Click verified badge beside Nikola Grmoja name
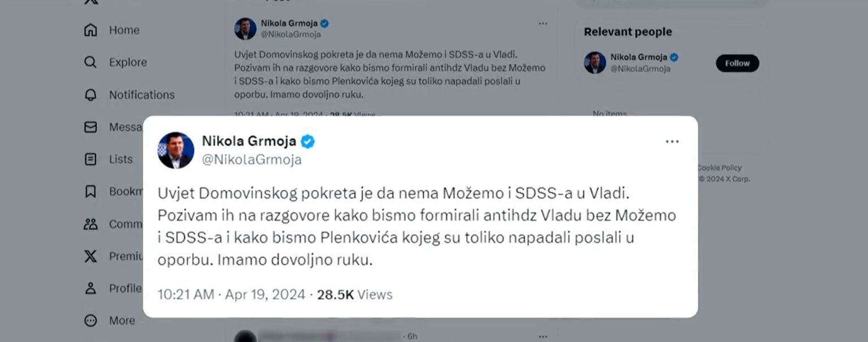 click(307, 142)
